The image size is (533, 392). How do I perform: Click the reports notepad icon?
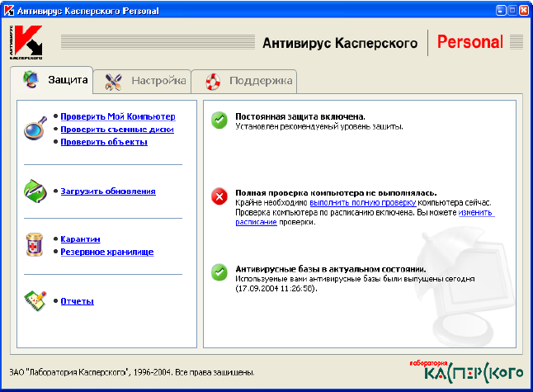[35, 300]
